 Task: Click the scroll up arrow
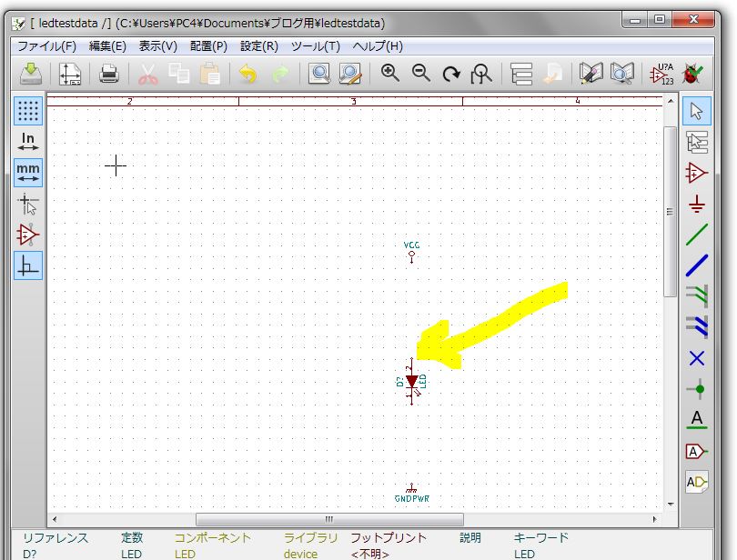tap(671, 101)
